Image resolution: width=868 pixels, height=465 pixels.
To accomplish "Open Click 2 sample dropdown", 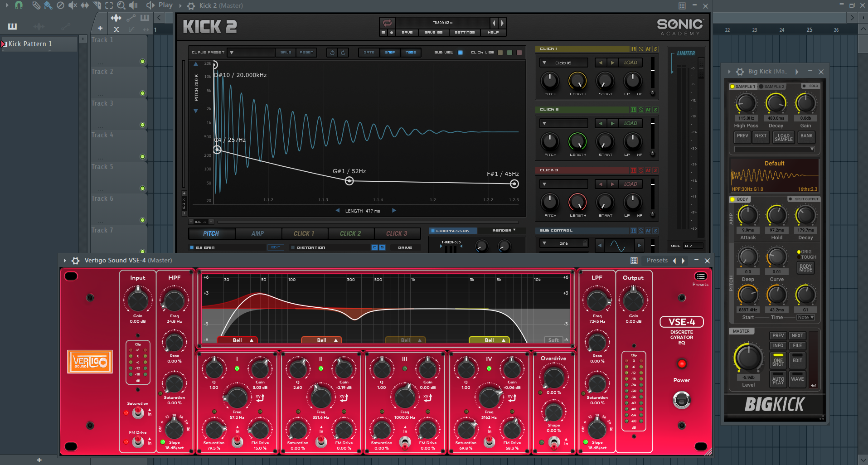I will [x=563, y=123].
